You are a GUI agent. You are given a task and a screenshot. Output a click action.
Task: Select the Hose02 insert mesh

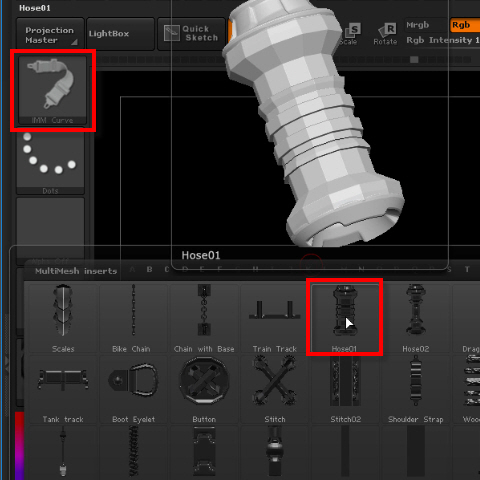415,318
